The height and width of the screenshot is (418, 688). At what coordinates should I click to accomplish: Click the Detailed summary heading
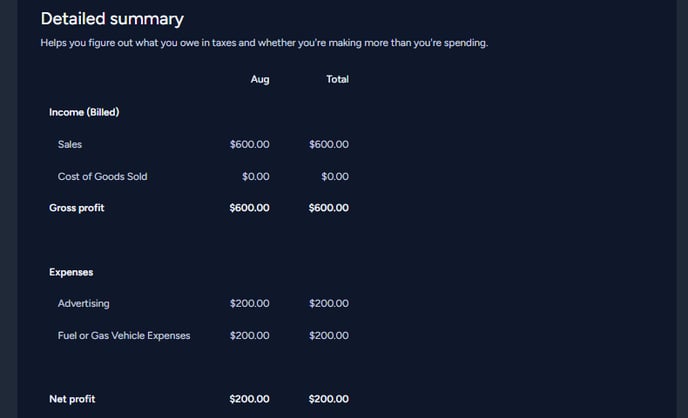coord(112,19)
